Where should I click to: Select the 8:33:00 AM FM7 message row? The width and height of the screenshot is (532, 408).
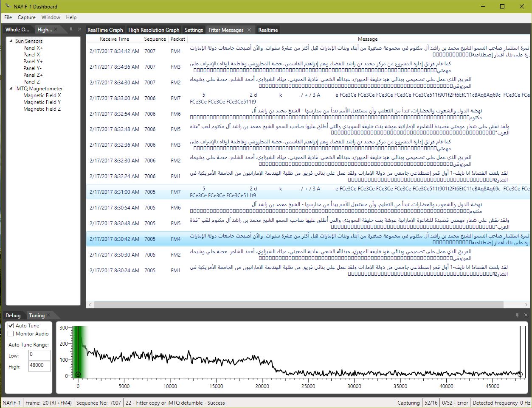[x=308, y=98]
